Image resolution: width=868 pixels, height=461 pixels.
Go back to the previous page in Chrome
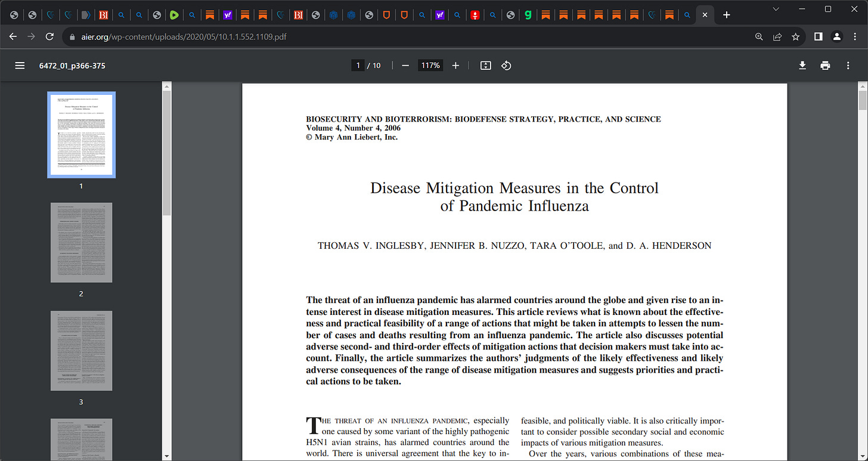pos(13,36)
